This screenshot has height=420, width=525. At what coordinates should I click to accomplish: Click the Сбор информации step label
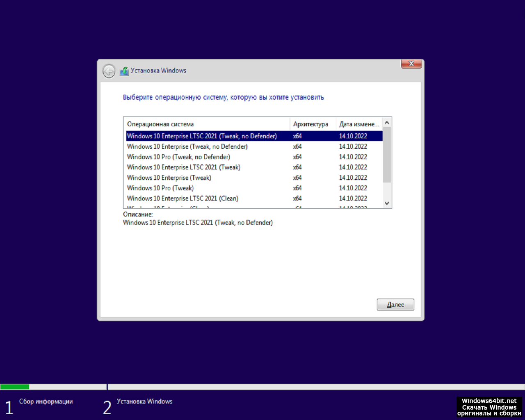point(46,402)
